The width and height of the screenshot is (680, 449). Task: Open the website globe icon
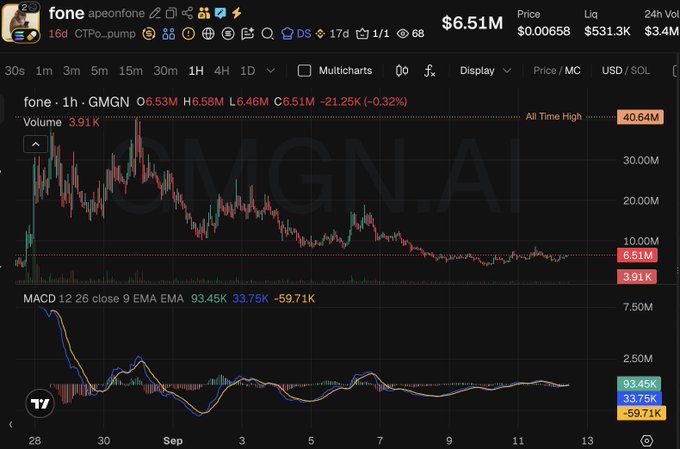coord(208,33)
